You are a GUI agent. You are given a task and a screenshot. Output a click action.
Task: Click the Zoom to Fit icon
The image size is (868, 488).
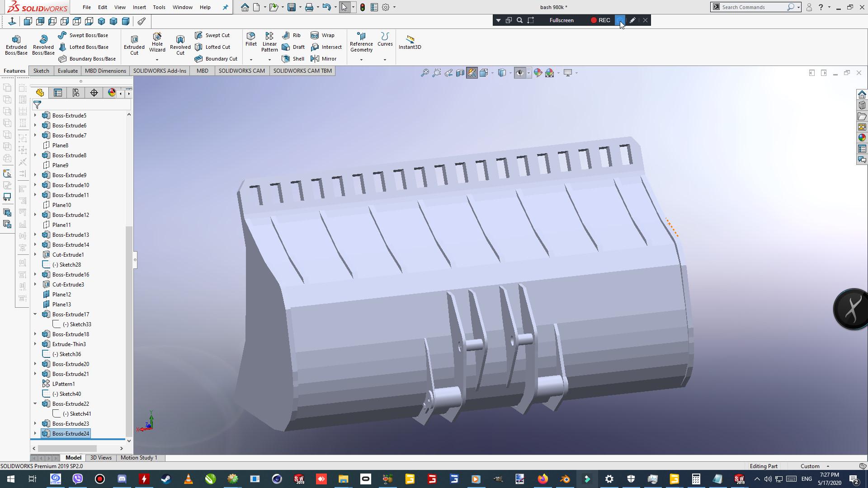(x=425, y=73)
